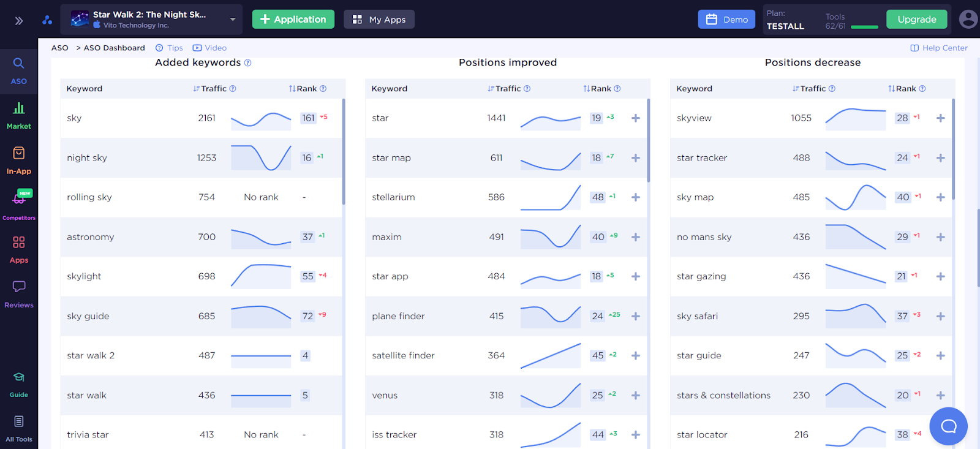The image size is (980, 449).
Task: Select the 'star locator' keyword
Action: pyautogui.click(x=702, y=435)
